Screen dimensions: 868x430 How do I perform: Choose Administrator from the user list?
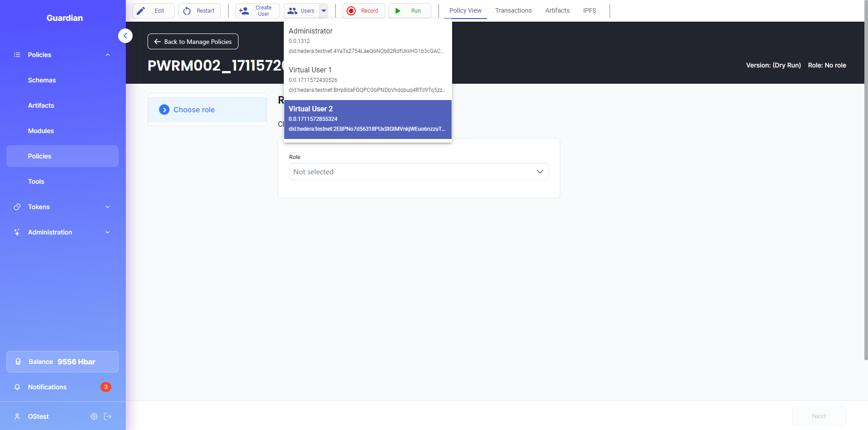367,41
